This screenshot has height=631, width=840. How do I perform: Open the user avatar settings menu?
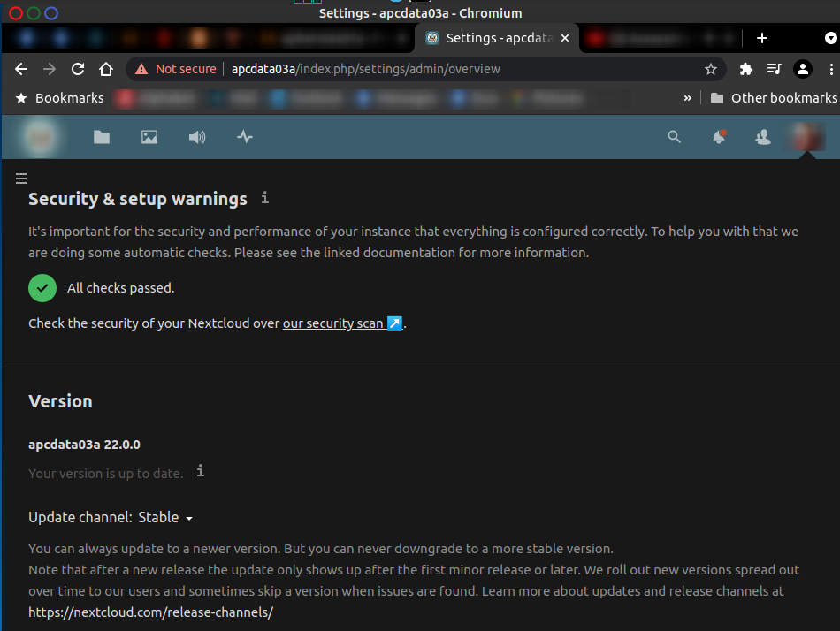(806, 137)
